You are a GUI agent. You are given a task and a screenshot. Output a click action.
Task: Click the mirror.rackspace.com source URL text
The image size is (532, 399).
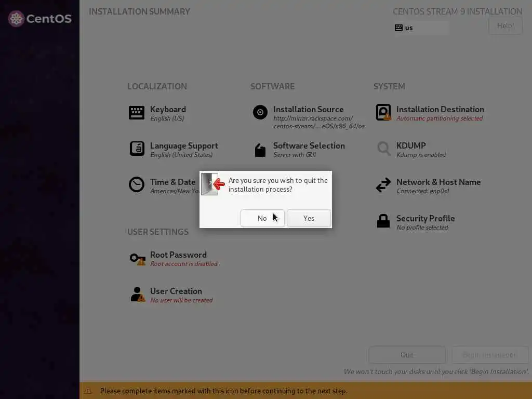[318, 122]
